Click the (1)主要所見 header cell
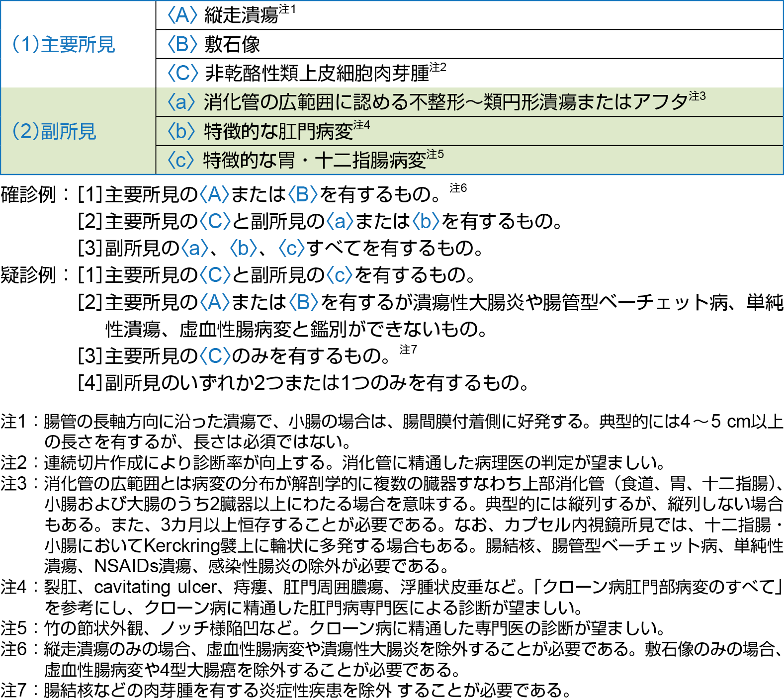The width and height of the screenshot is (784, 699). pyautogui.click(x=64, y=45)
